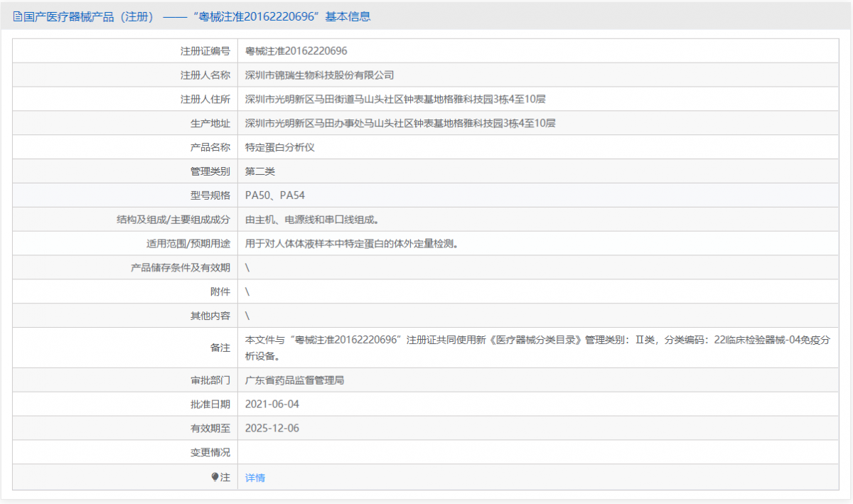Click the 备注 remark text about 医疗器械分类目录

(x=538, y=348)
